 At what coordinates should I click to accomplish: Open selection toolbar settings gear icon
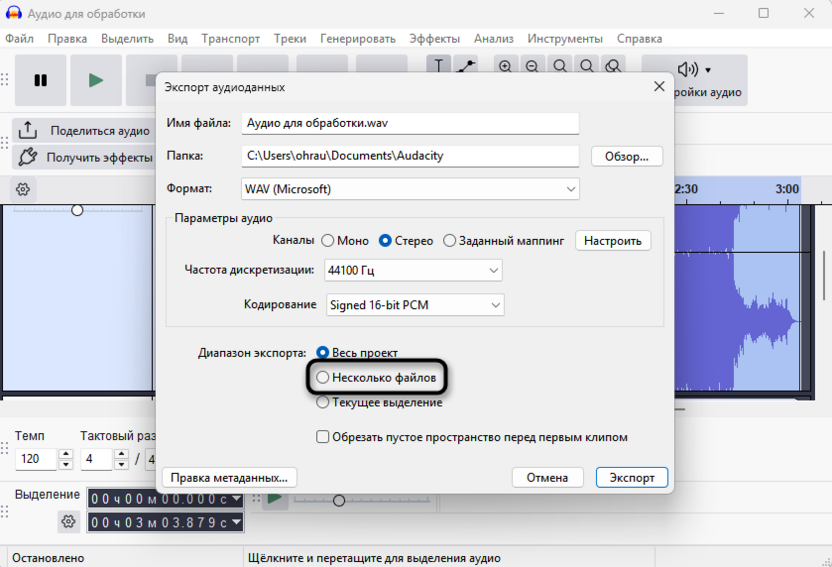pos(68,521)
